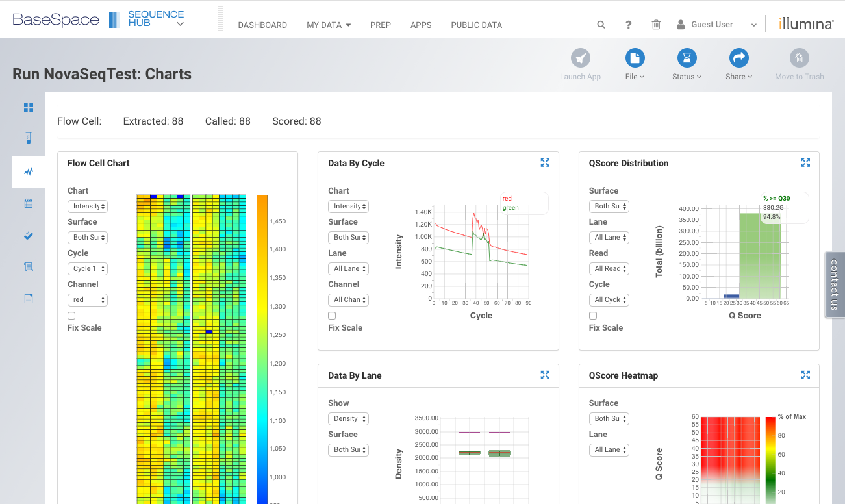Screen dimensions: 845x504
Task: Open QScore Distribution Lane dropdown
Action: 609,238
